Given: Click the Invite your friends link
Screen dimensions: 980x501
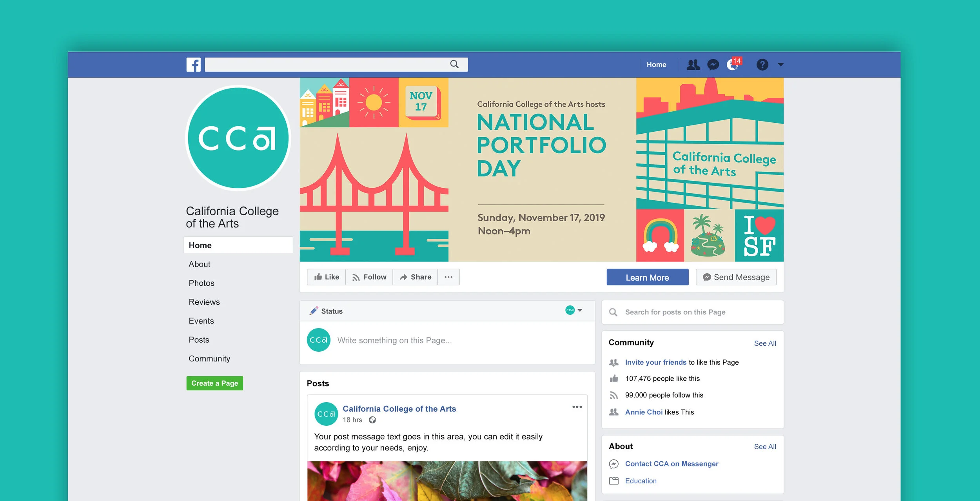Looking at the screenshot, I should click(x=655, y=362).
